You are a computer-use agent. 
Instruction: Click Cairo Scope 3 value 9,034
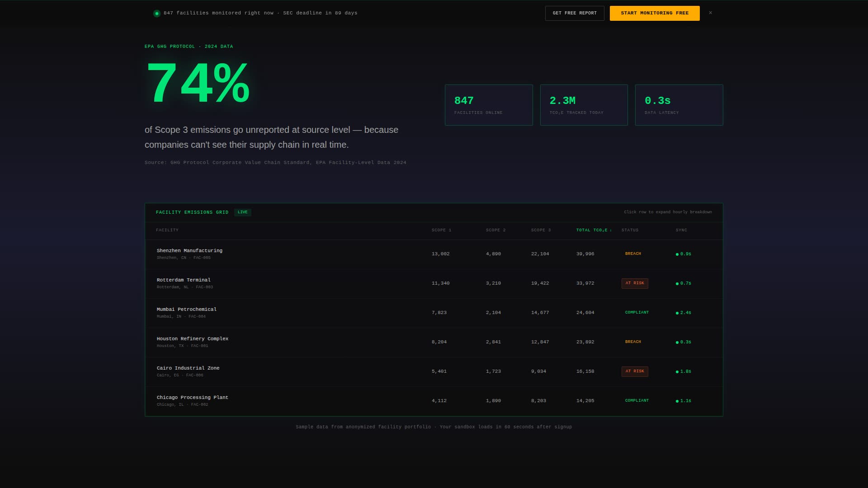(x=538, y=371)
